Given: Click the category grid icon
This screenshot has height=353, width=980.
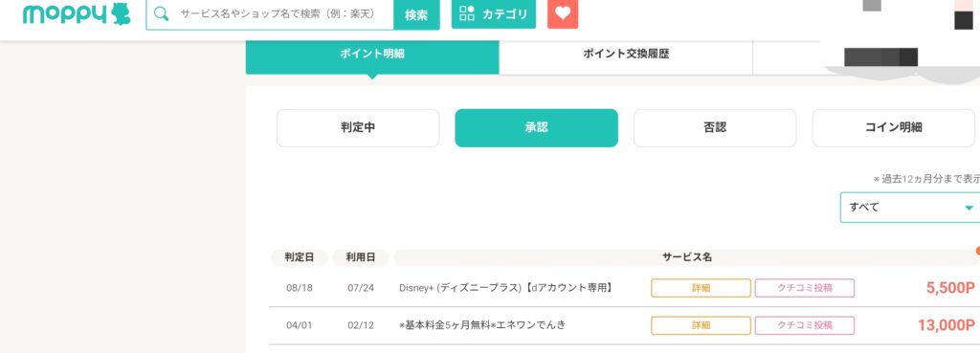Looking at the screenshot, I should [467, 13].
